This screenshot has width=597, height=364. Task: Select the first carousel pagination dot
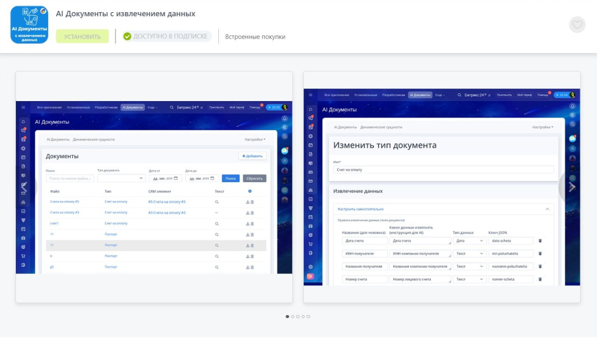[287, 316]
